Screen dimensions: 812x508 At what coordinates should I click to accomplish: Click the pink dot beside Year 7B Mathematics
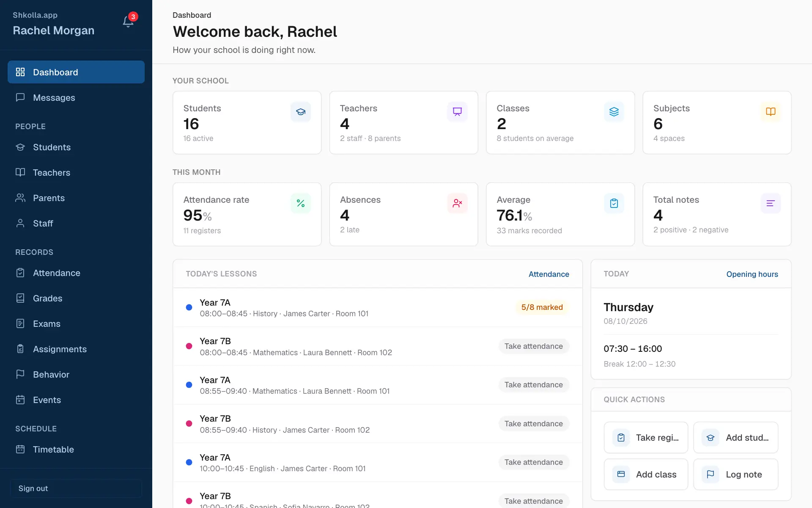(189, 346)
